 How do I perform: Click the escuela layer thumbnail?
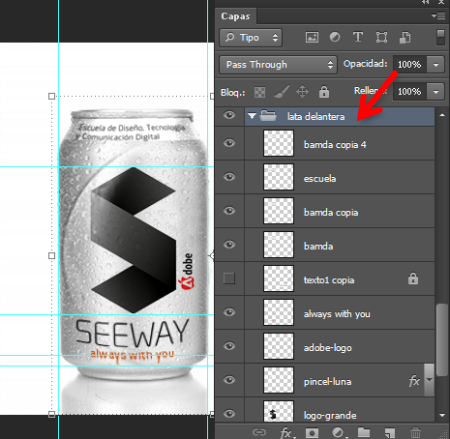coord(278,177)
